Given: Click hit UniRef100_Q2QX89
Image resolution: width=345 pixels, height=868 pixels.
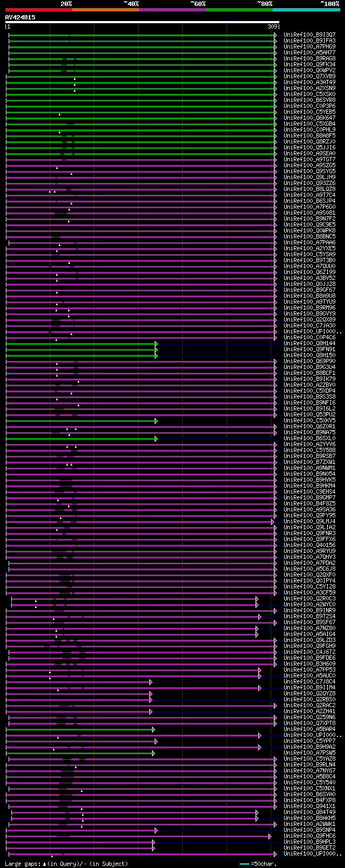Looking at the screenshot, I should (x=309, y=320).
